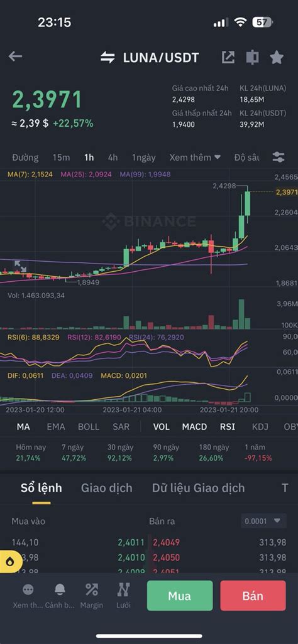The image size is (298, 644).
Task: Tap the RSI(6): 88,8329 label
Action: (x=34, y=337)
